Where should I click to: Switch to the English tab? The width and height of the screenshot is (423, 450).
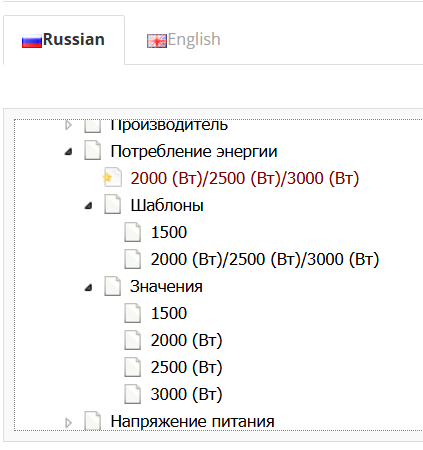(x=184, y=40)
